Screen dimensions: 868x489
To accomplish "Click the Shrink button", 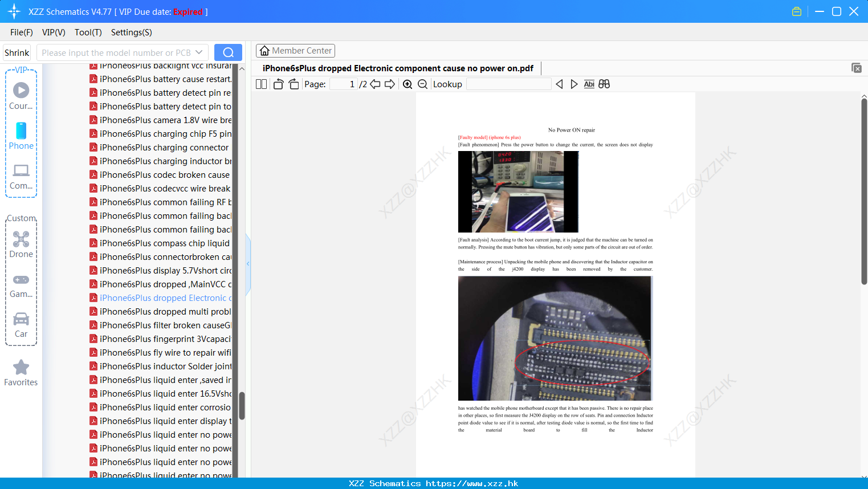I will [x=17, y=52].
